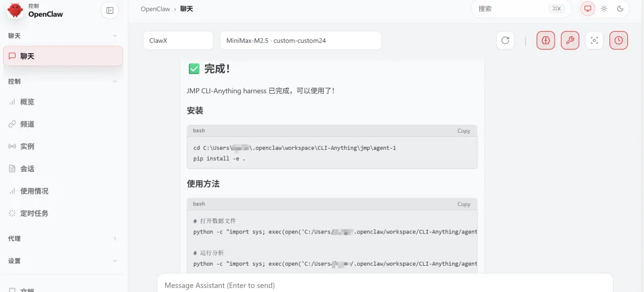644x292 pixels.
Task: Click the green checkmark 完成 emoji
Action: (x=194, y=69)
